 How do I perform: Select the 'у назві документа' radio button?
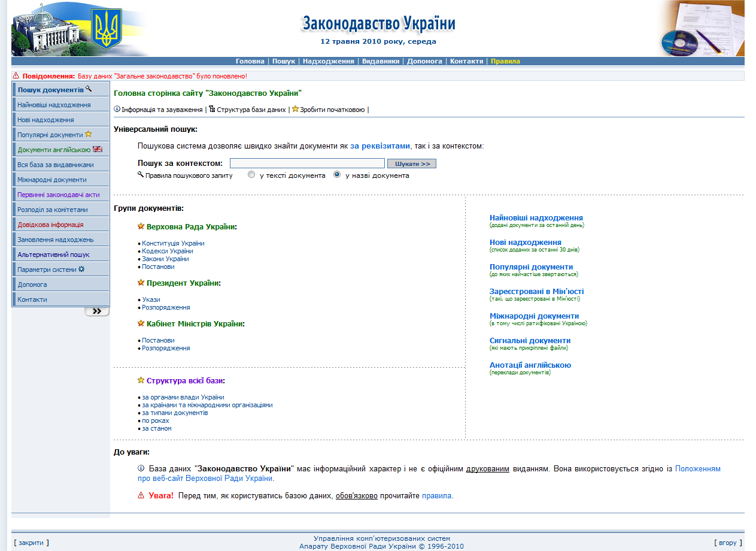[x=337, y=175]
